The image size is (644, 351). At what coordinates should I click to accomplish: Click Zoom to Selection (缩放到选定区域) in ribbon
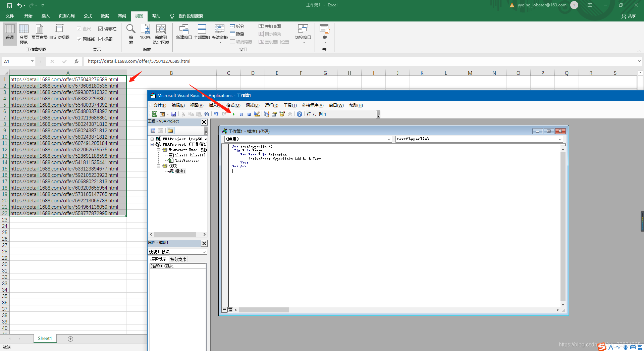161,35
